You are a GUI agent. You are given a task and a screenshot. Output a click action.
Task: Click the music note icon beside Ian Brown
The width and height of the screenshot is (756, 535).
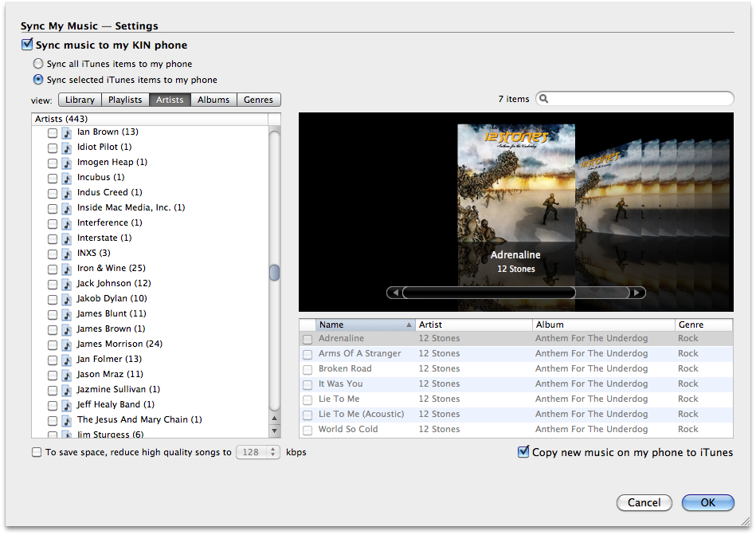67,132
